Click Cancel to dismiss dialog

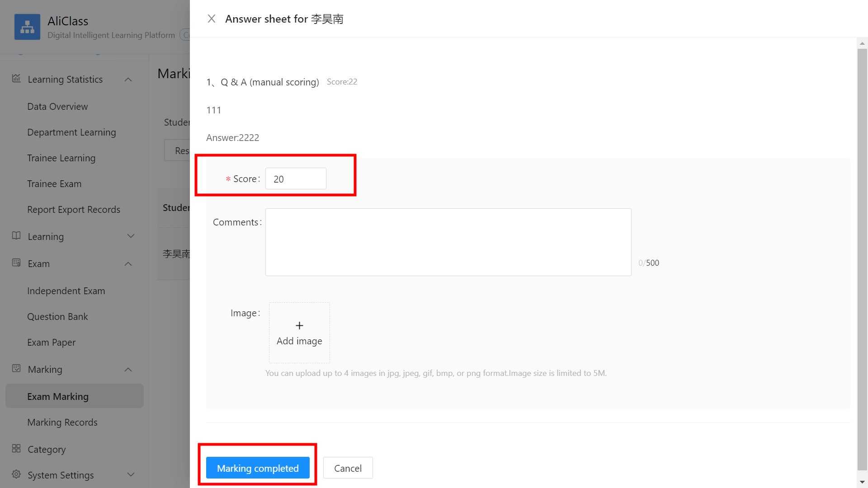(347, 468)
